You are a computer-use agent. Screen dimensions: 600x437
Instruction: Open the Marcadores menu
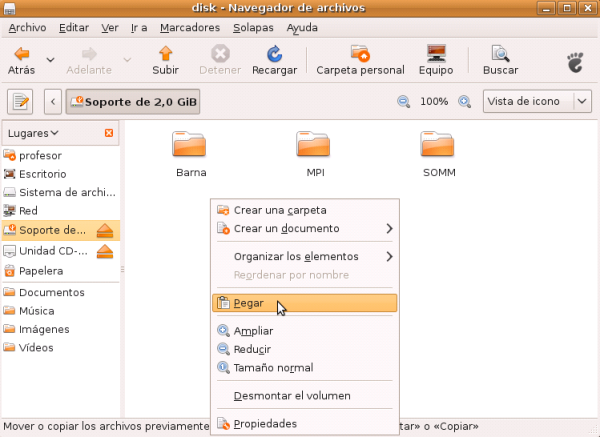click(189, 28)
